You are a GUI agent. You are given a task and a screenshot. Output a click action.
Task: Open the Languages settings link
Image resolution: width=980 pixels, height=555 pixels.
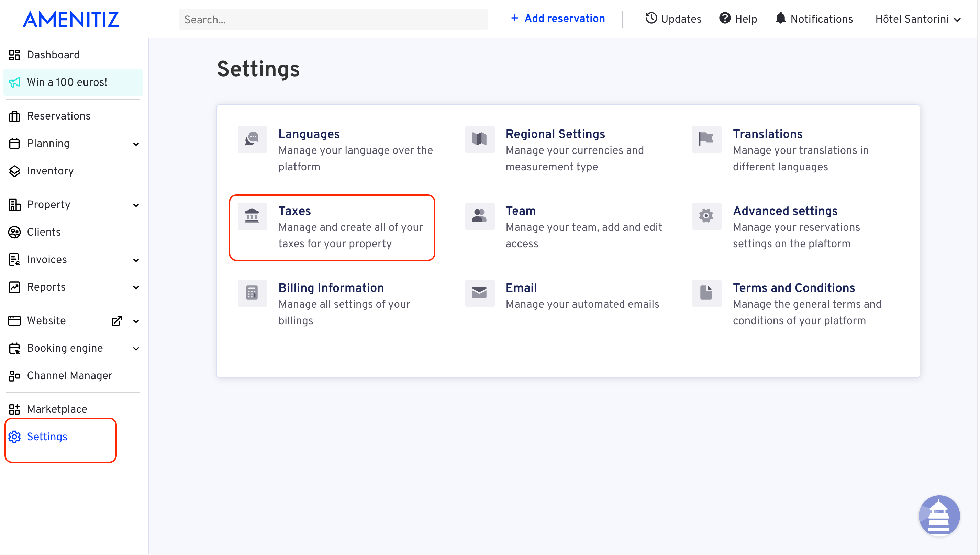coord(309,134)
